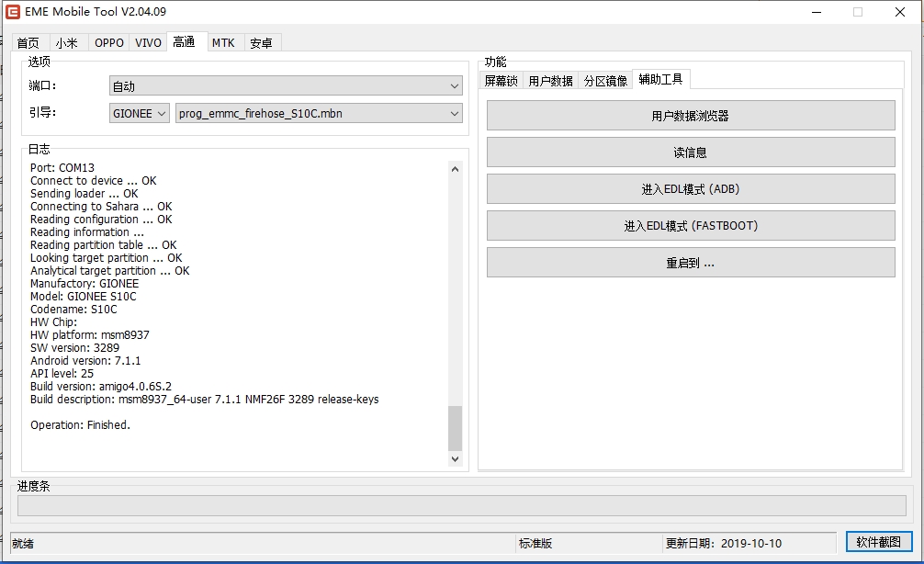Image resolution: width=924 pixels, height=564 pixels.
Task: Click the 'Android version: 7.1.1' log line
Action: point(85,361)
